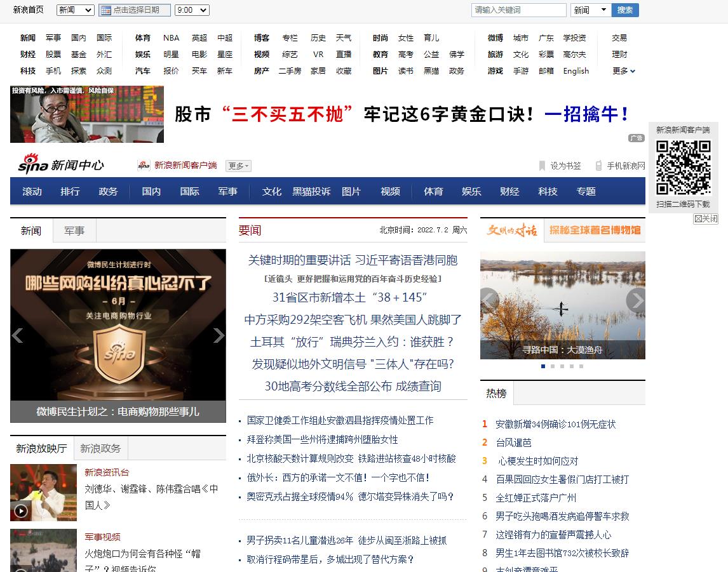Select the third slideshow dot indicator
The image size is (728, 572).
[x=562, y=366]
